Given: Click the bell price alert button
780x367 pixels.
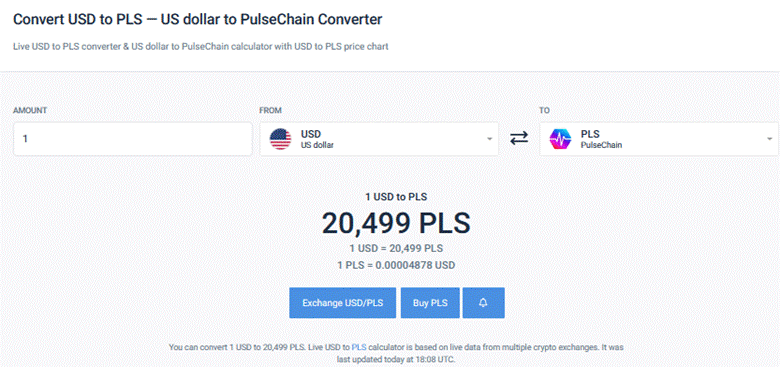Looking at the screenshot, I should pyautogui.click(x=484, y=303).
